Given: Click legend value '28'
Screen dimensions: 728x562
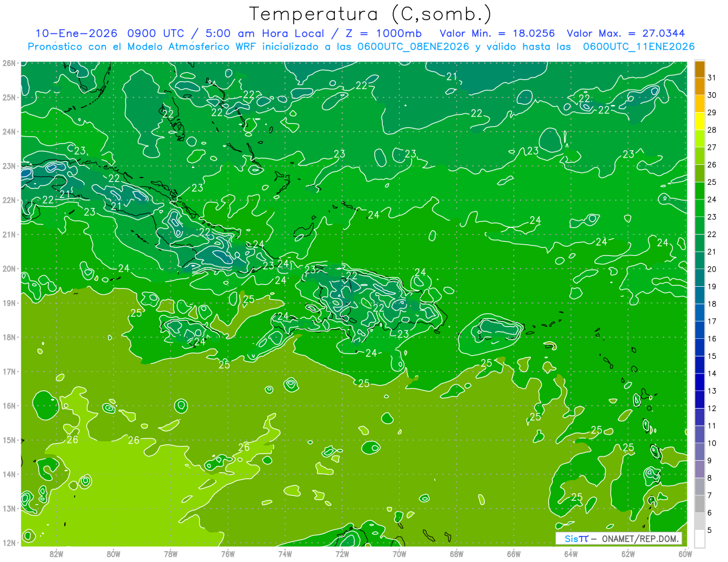Looking at the screenshot, I should (x=712, y=130).
